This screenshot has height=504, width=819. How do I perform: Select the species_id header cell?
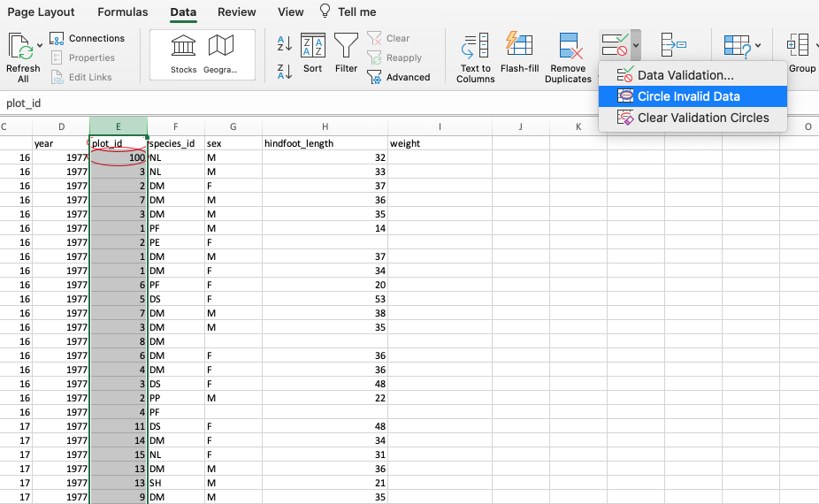[176, 143]
